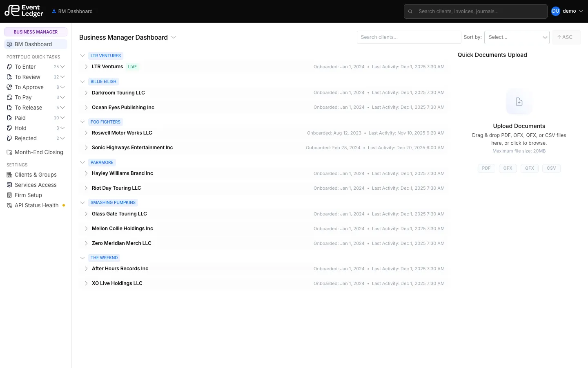Click the LIVE badge beside LTR Ventures

132,67
